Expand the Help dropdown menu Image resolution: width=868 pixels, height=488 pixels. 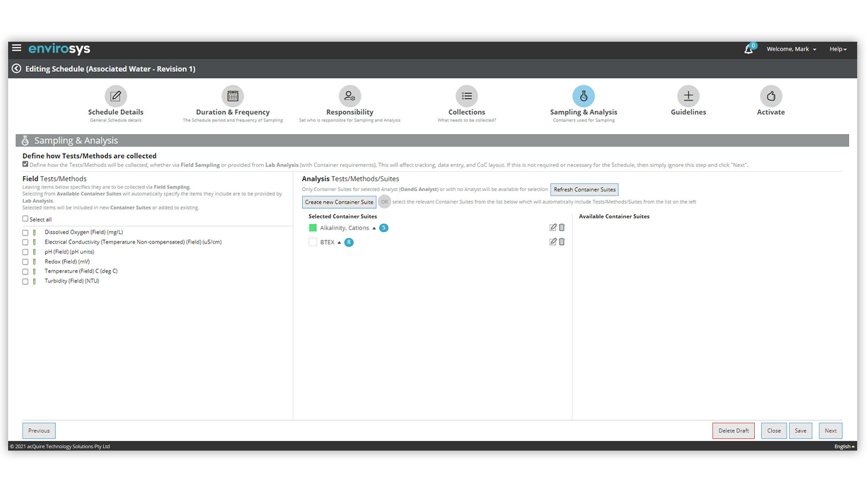[x=838, y=49]
